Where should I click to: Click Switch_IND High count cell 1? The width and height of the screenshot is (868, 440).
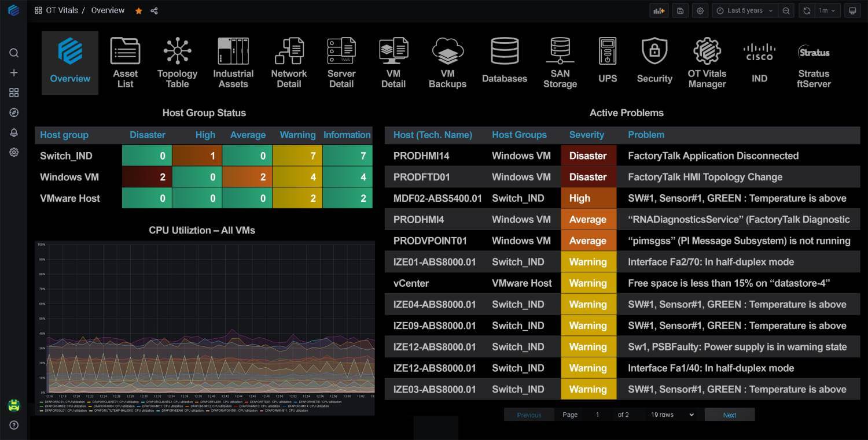click(197, 156)
